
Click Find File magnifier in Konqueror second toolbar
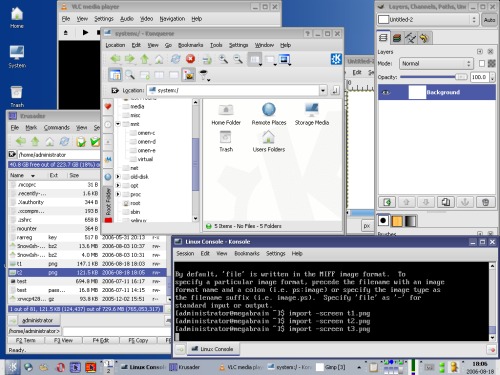pyautogui.click(x=130, y=75)
